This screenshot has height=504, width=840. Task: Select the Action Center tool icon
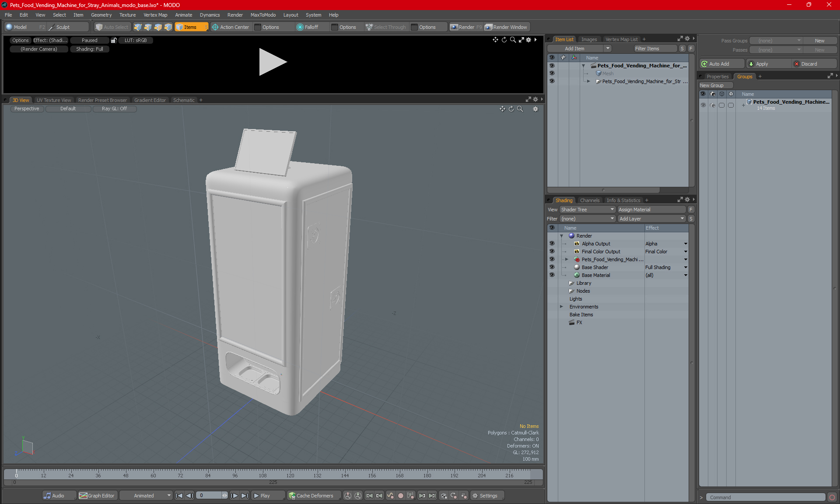pos(215,27)
